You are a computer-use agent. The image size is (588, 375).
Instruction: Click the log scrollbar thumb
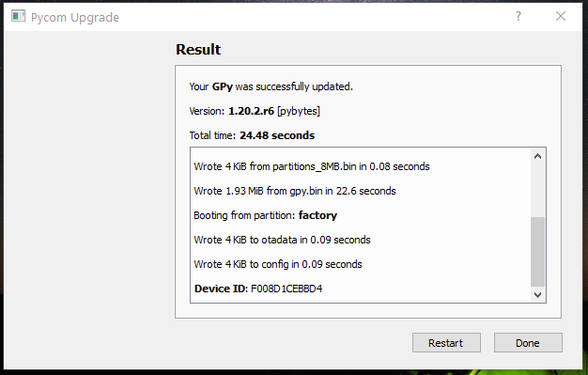pyautogui.click(x=537, y=252)
